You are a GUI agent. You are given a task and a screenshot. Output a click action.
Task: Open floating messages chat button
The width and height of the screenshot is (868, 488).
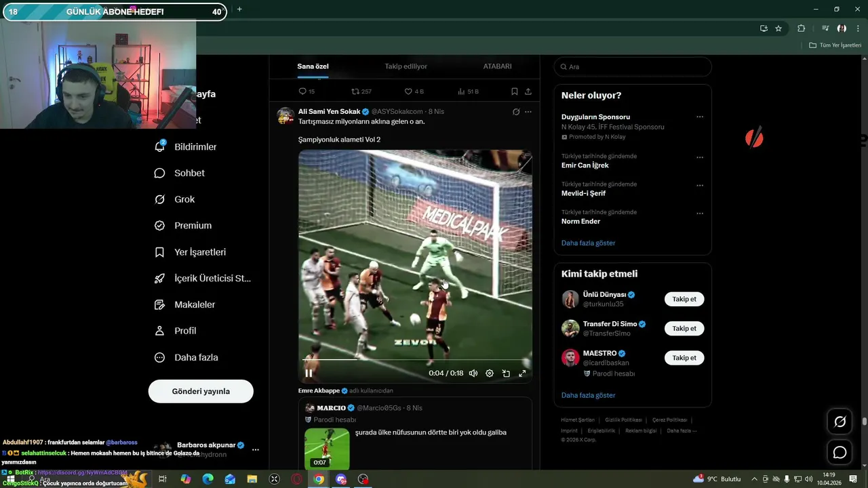coord(840,452)
